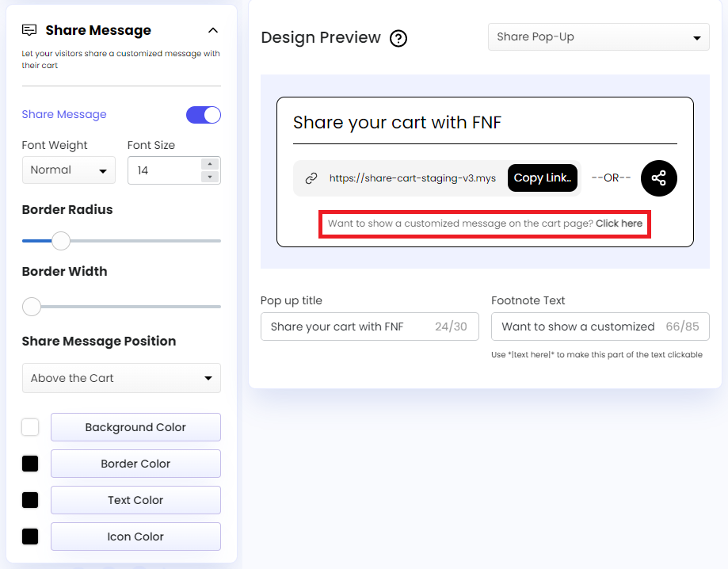Click the Text Color swatch
The image size is (728, 569).
pyautogui.click(x=29, y=500)
